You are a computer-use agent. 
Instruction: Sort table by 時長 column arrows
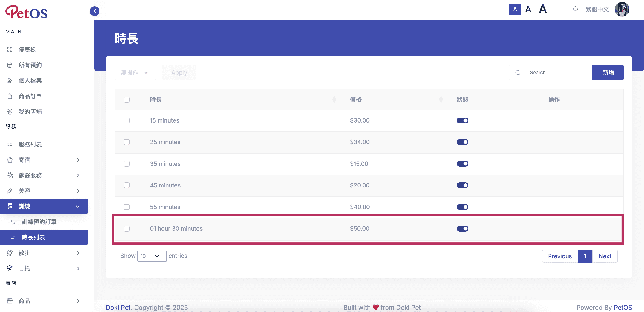click(x=334, y=100)
